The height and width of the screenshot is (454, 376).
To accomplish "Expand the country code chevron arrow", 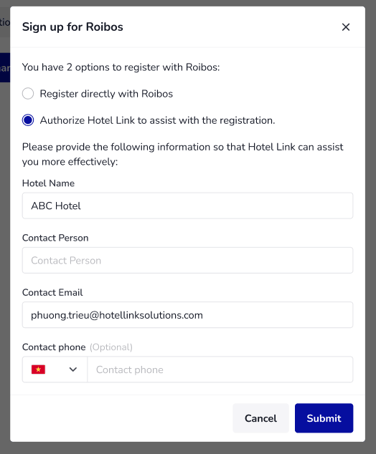I will pyautogui.click(x=73, y=369).
